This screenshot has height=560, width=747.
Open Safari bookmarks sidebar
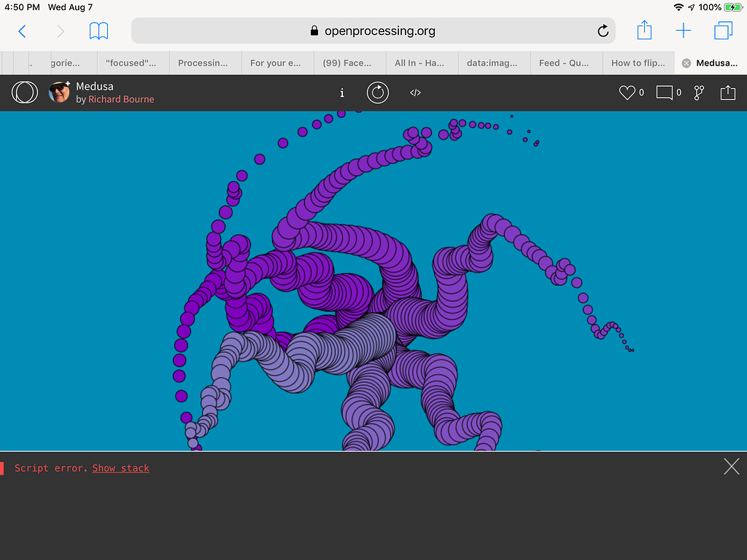[x=98, y=31]
